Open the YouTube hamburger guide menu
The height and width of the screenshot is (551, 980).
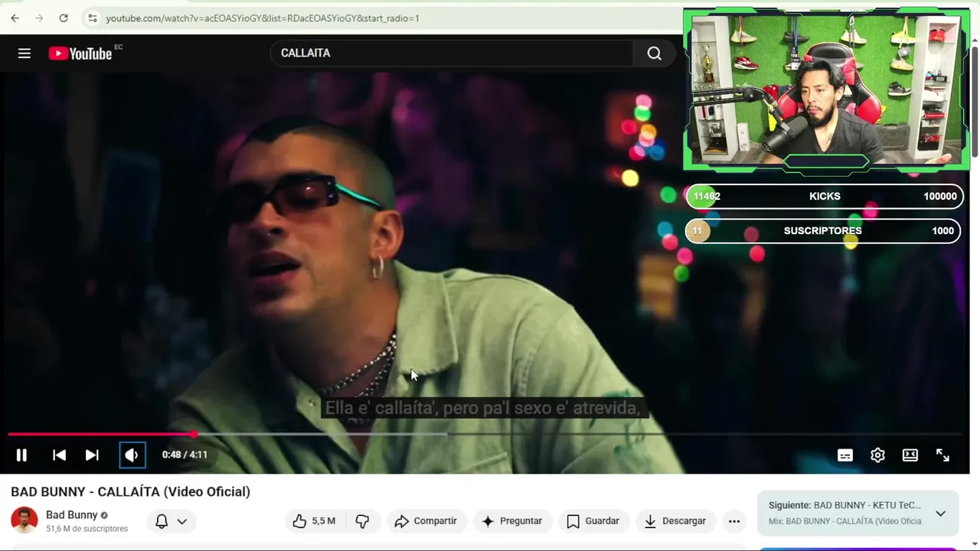coord(24,53)
